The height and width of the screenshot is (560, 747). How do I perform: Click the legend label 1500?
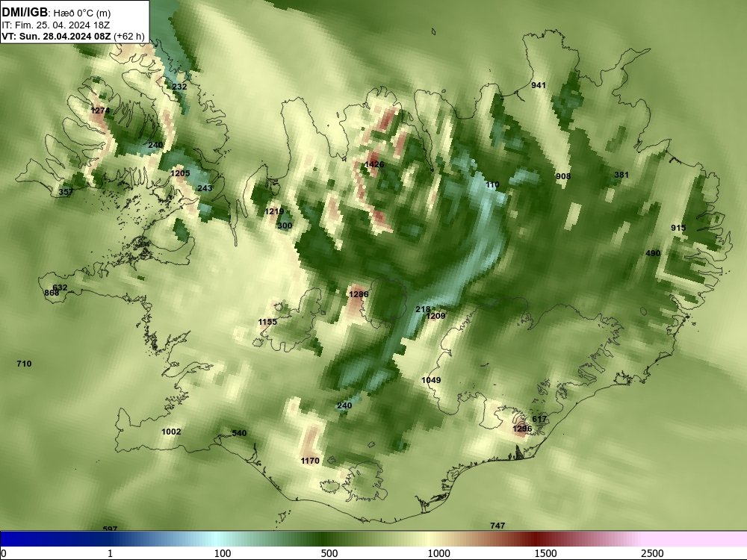[x=545, y=553]
